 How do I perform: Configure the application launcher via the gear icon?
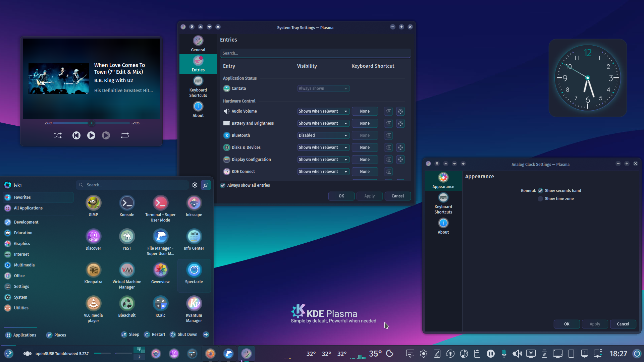click(195, 185)
